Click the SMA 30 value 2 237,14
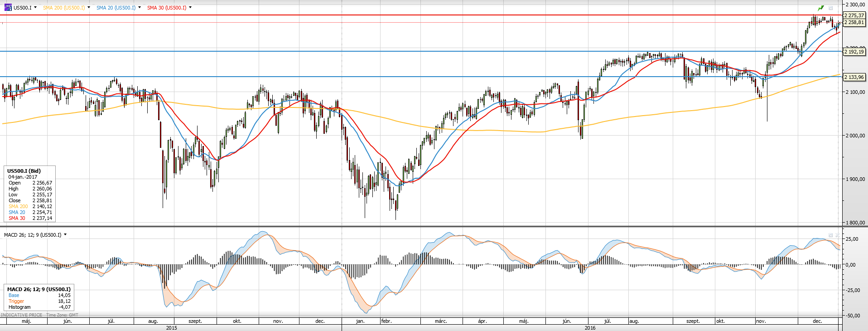The height and width of the screenshot is (331, 868). (42, 218)
